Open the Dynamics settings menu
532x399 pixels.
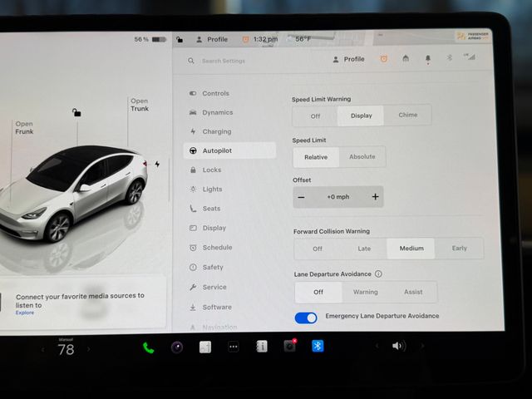[x=229, y=112]
